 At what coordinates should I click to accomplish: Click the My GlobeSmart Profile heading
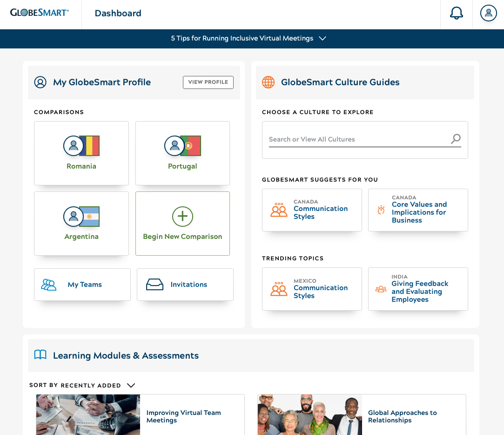click(x=102, y=82)
